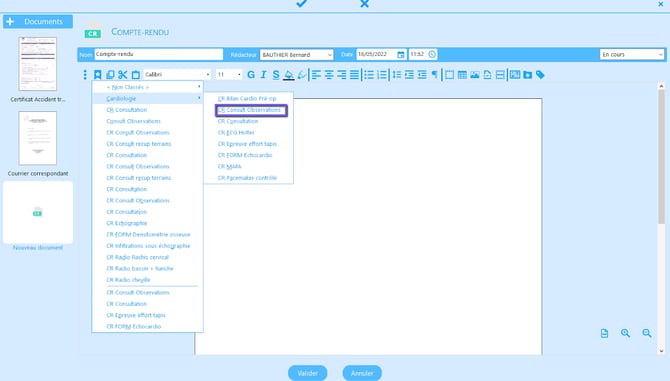Click the first indent icon after line spacing
This screenshot has height=381, width=670.
[x=409, y=75]
